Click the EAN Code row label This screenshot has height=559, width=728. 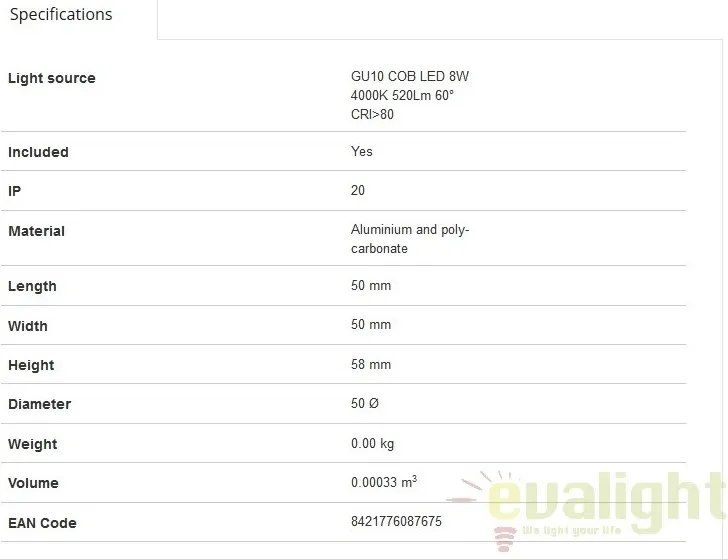pos(42,523)
